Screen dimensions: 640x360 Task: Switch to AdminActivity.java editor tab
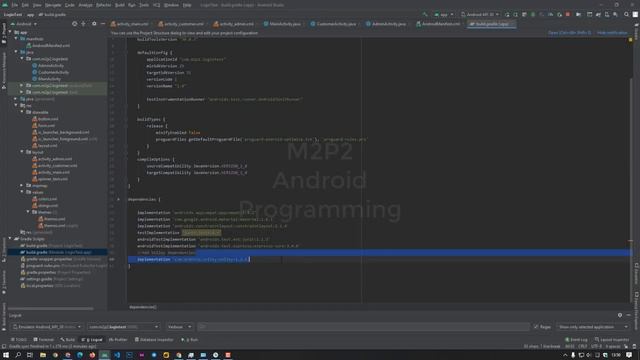click(x=386, y=24)
